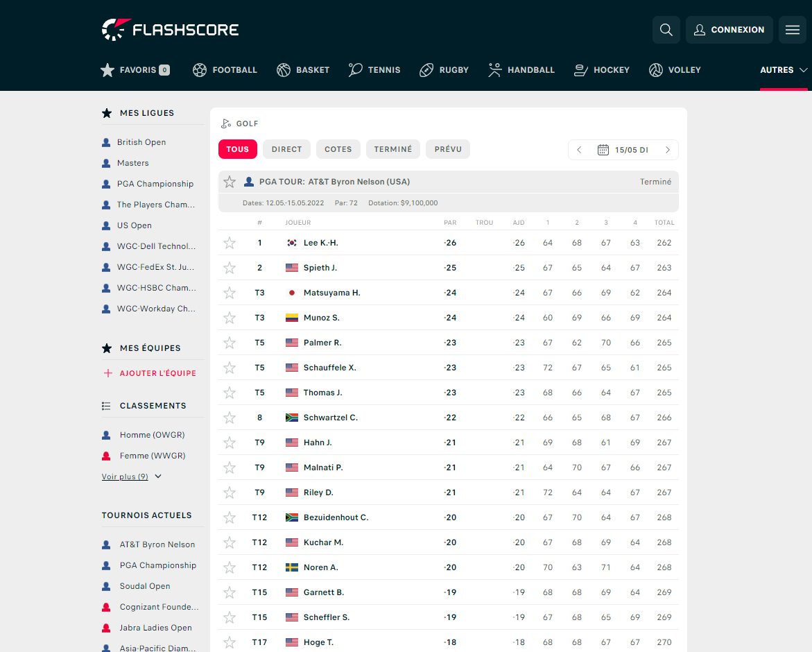Expand the Autres sports dropdown
Image resolution: width=812 pixels, height=652 pixels.
784,70
